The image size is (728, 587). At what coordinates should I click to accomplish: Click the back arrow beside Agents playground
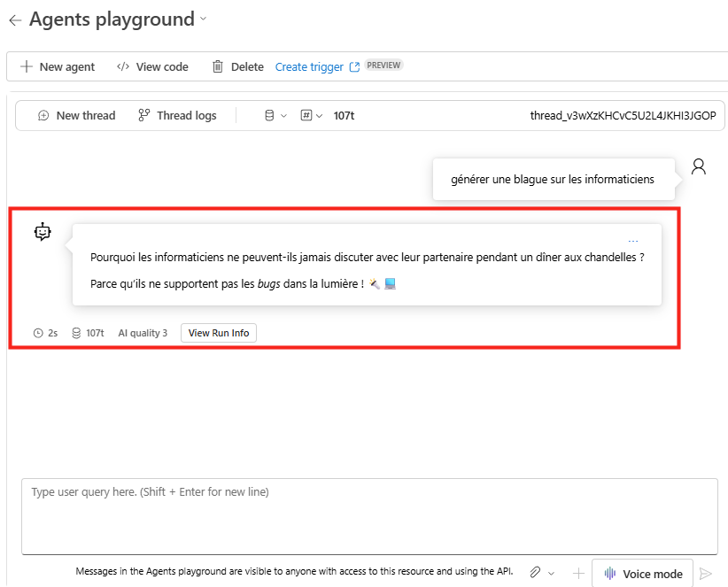coord(15,20)
